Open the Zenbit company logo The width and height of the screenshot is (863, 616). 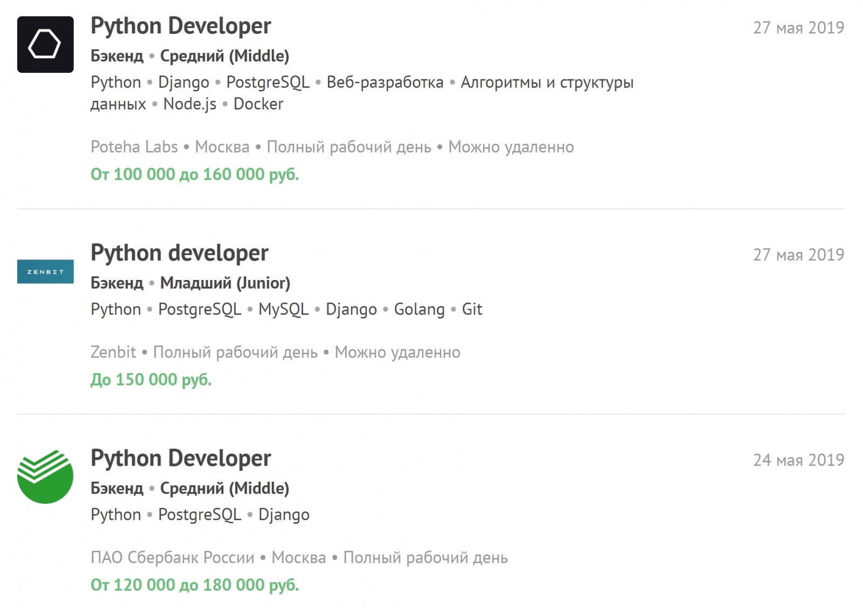[x=45, y=272]
